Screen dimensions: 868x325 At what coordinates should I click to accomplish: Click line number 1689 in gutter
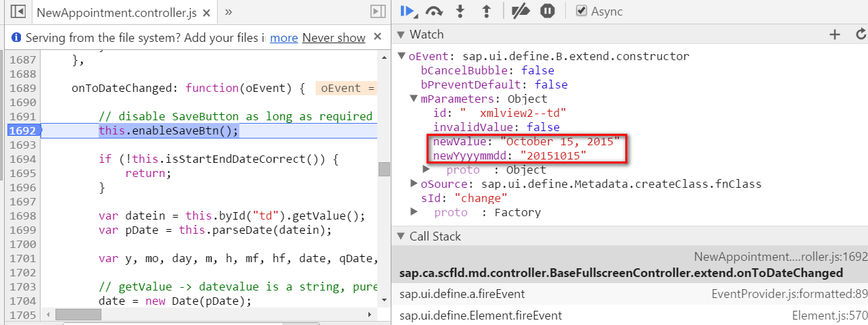click(x=22, y=88)
